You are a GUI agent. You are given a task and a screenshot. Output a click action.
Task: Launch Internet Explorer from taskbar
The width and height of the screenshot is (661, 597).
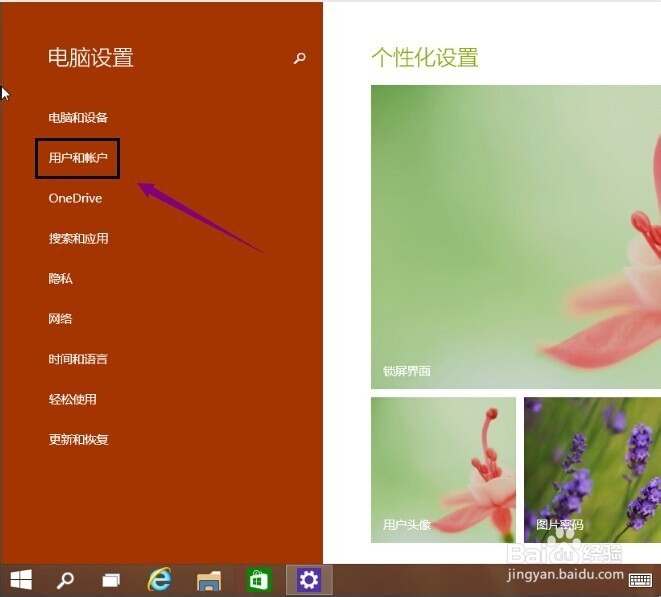click(x=159, y=580)
